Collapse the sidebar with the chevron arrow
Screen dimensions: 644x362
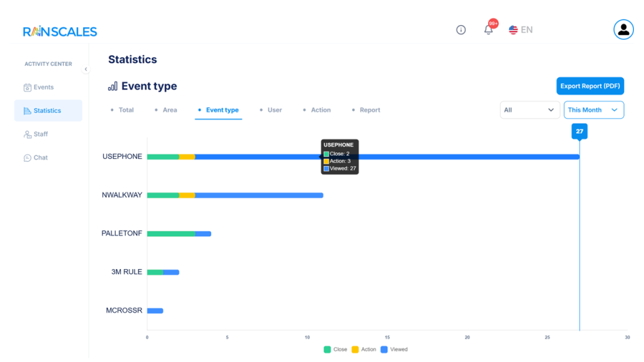click(86, 69)
